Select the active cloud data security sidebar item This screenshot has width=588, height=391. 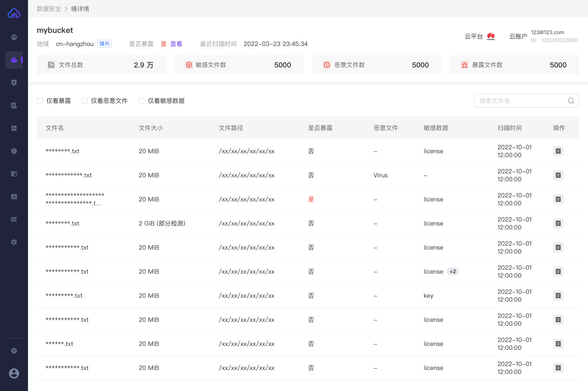(x=14, y=60)
